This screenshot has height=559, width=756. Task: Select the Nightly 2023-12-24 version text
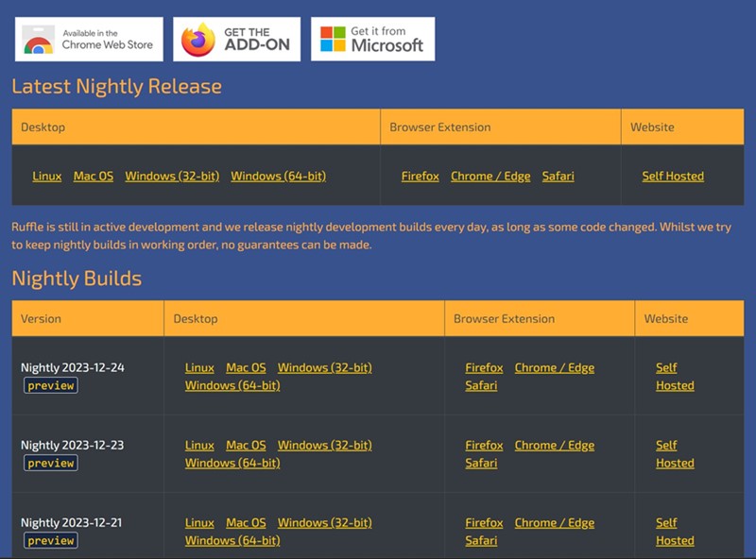(73, 367)
